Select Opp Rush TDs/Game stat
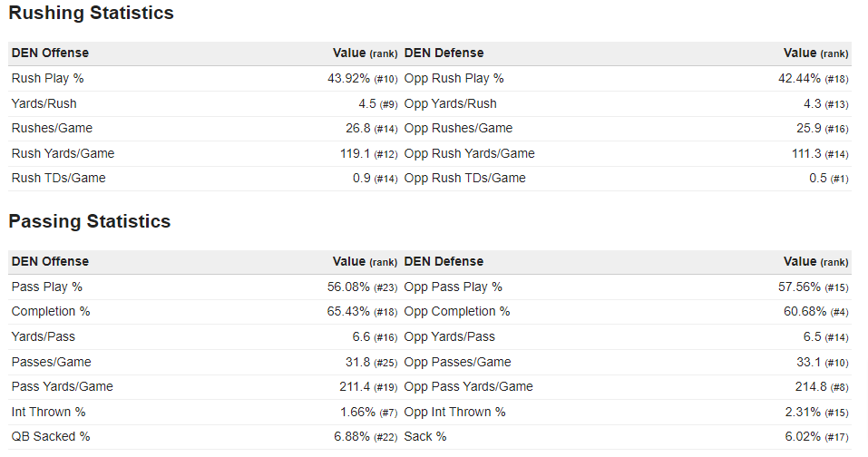Viewport: 868px width, 457px height. pos(464,179)
